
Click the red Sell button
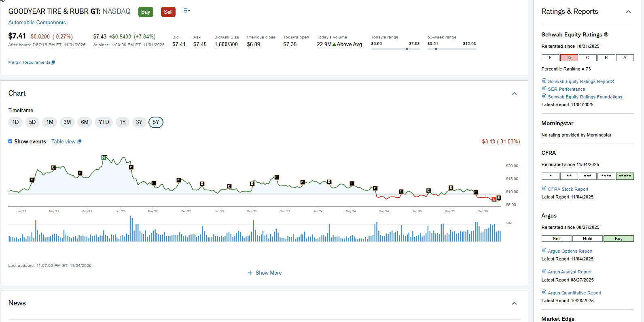pos(168,12)
